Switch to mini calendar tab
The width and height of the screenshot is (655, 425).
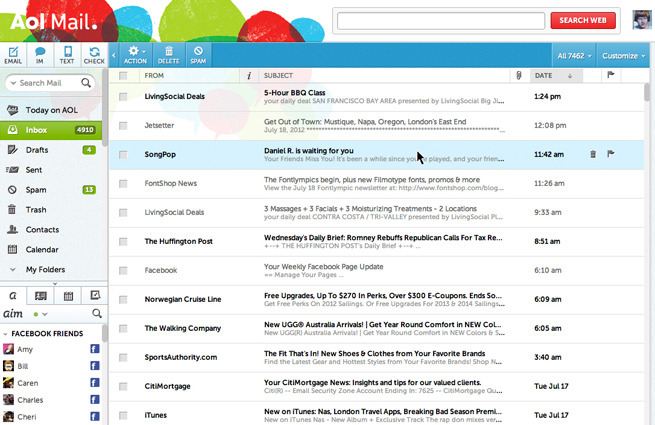[68, 296]
